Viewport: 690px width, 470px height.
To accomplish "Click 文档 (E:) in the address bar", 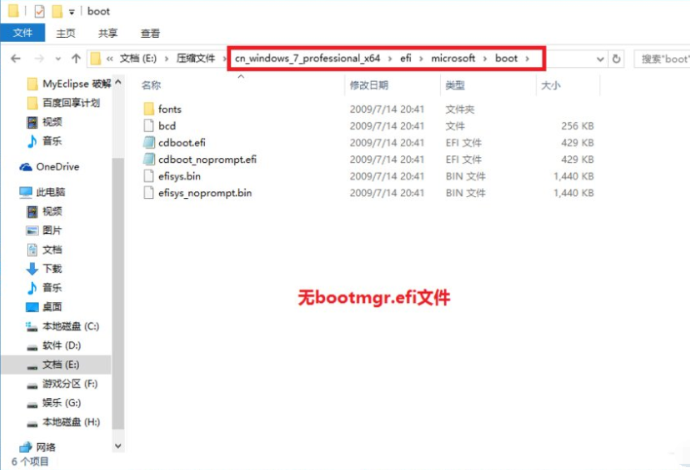I will (x=138, y=59).
